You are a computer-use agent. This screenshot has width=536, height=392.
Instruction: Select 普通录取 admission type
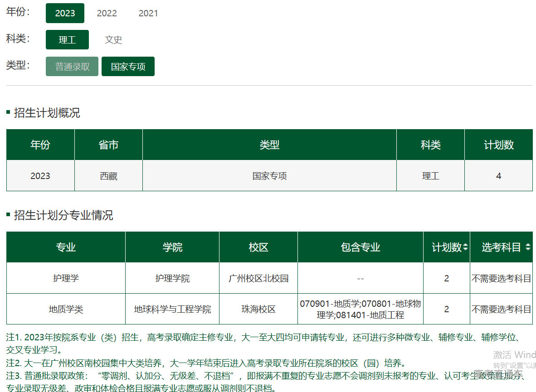72,67
